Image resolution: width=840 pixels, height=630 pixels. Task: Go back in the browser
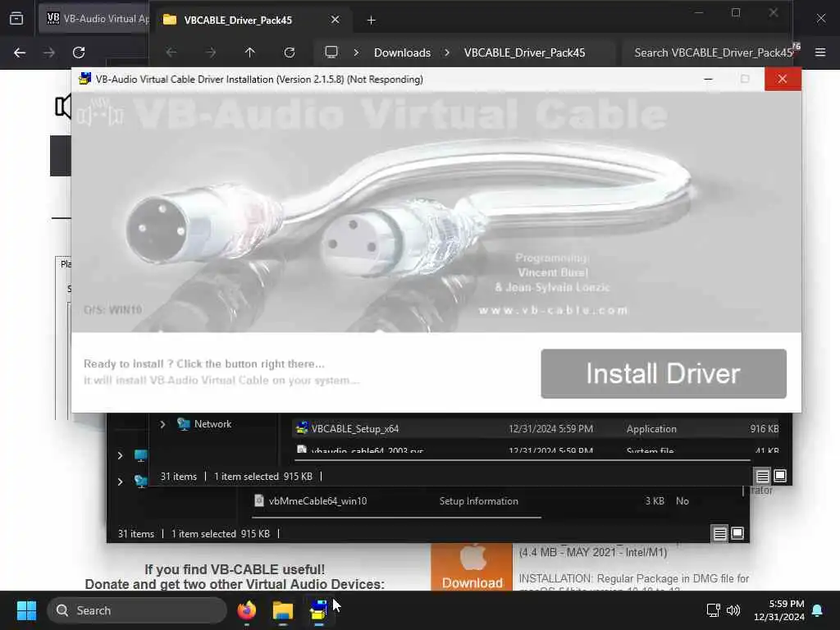click(x=20, y=52)
